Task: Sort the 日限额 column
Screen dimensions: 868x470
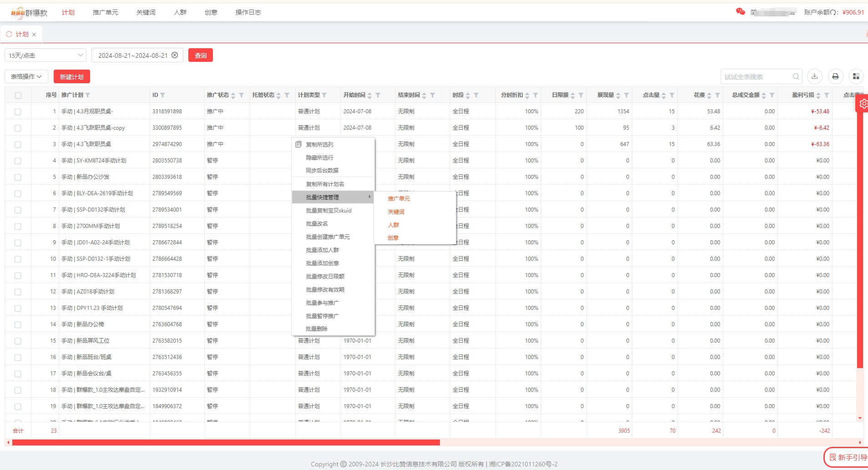Action: (573, 95)
